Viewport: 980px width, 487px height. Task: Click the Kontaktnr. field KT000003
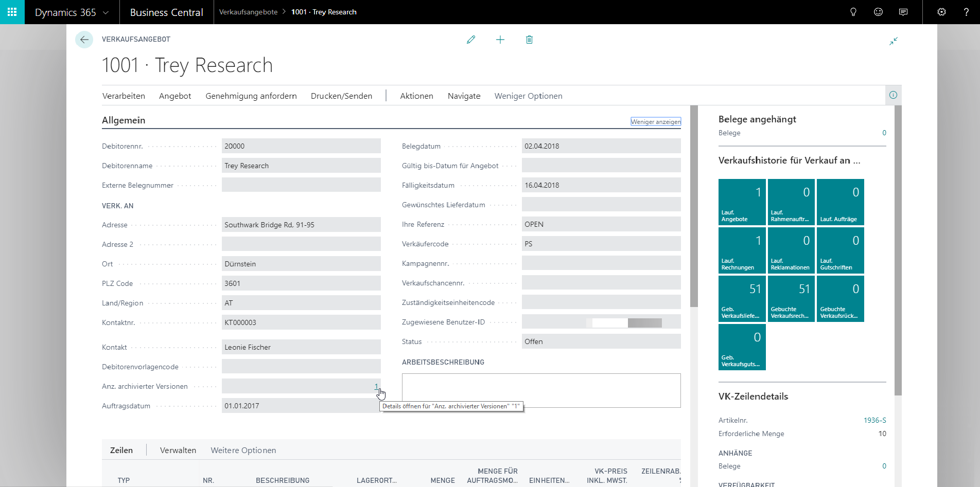(301, 322)
